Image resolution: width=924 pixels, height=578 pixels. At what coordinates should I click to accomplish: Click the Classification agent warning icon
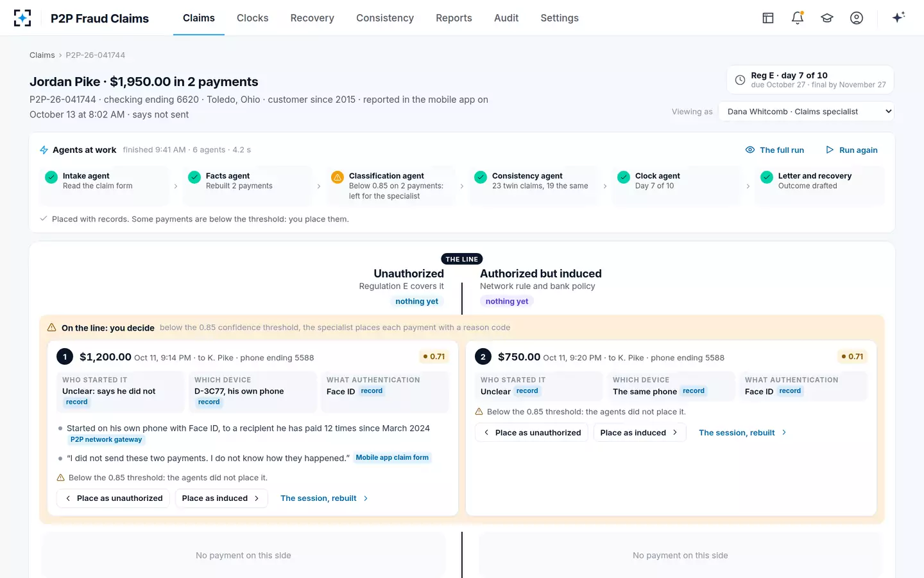(x=338, y=177)
